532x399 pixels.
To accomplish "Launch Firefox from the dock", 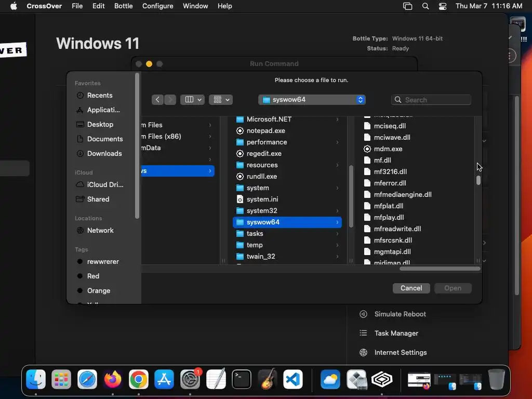I will [113, 379].
